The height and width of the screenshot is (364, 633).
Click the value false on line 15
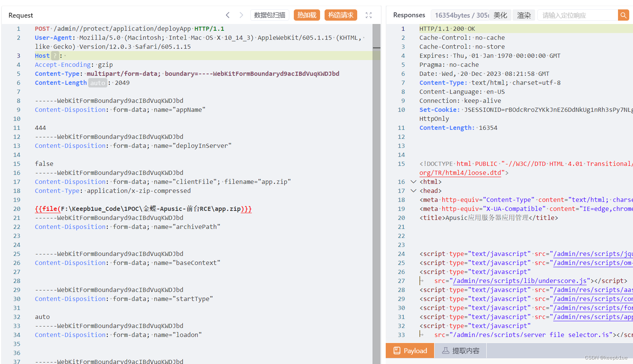[44, 164]
